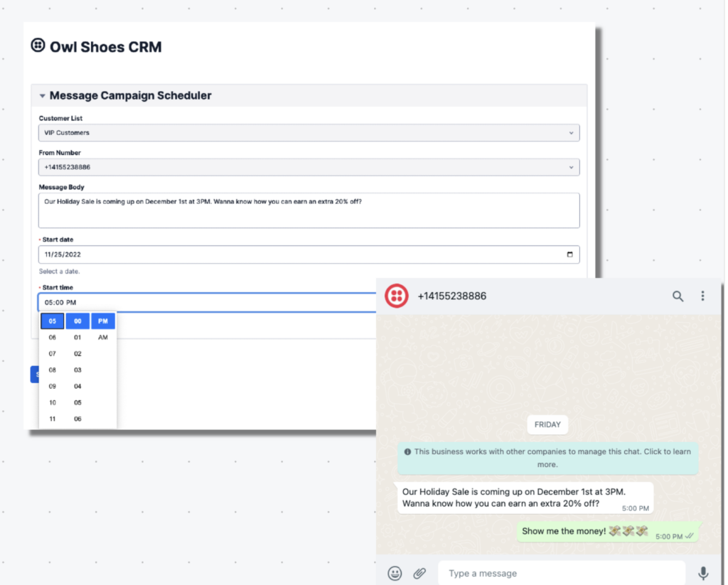Select PM in the time picker
Image resolution: width=728 pixels, height=585 pixels.
pyautogui.click(x=103, y=321)
